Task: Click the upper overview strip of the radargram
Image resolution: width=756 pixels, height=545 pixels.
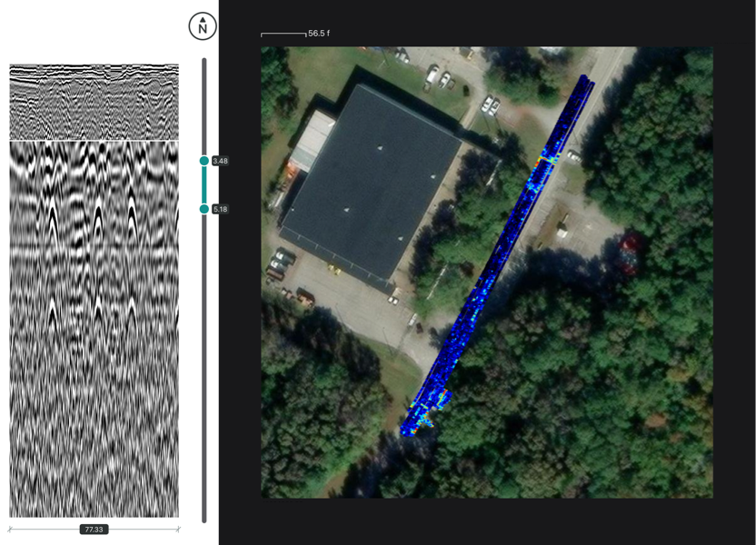Action: tap(94, 102)
